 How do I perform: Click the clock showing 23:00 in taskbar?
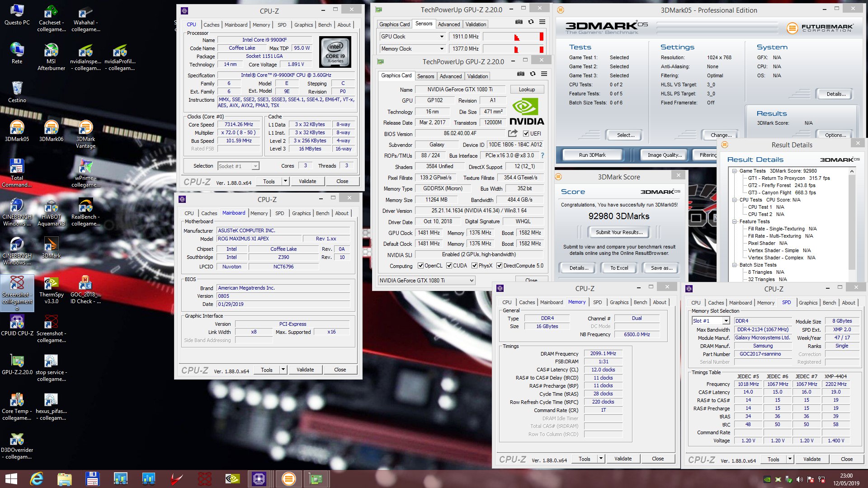click(846, 476)
